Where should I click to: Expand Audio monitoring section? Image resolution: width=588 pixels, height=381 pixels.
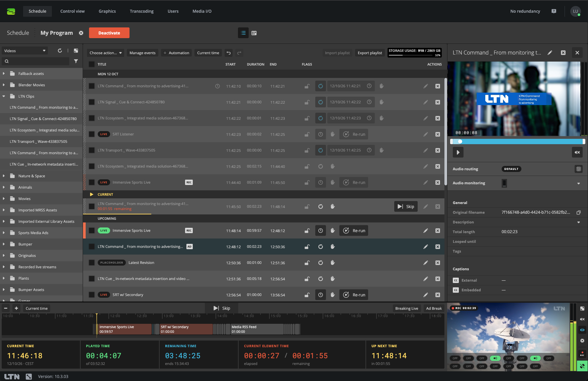tap(578, 183)
